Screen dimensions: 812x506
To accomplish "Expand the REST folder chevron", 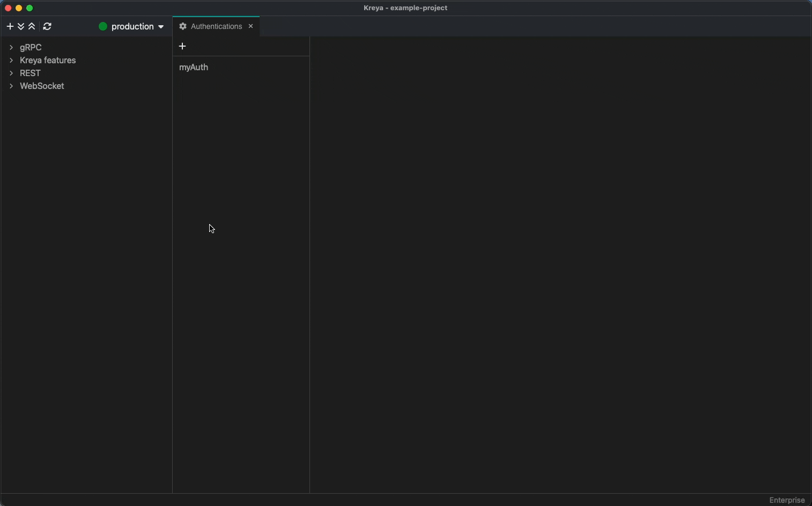I will (x=11, y=73).
